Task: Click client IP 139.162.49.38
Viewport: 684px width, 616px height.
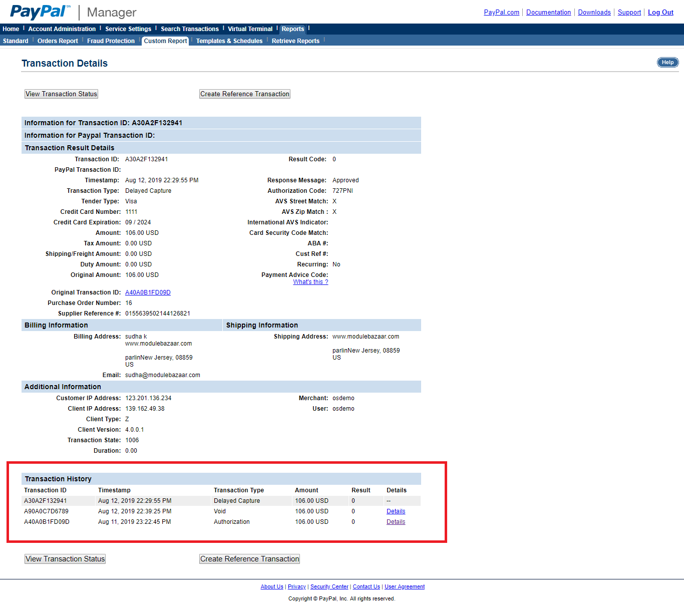Action: click(145, 409)
